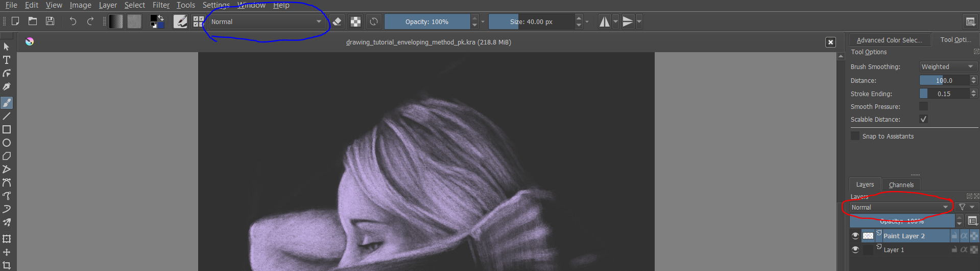Viewport: 980px width, 271px height.
Task: Uncheck the Scalable Distance checkbox
Action: (x=923, y=119)
